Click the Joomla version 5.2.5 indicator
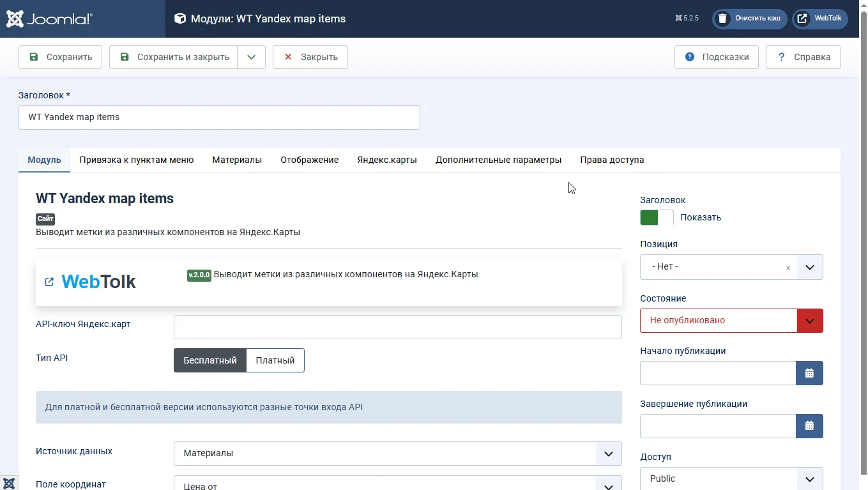Image resolution: width=868 pixels, height=490 pixels. [x=687, y=19]
